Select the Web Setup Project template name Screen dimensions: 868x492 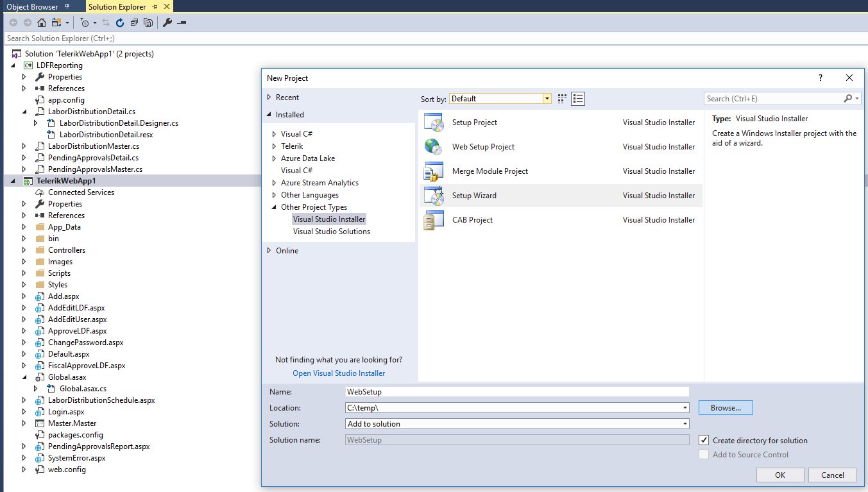pos(483,147)
